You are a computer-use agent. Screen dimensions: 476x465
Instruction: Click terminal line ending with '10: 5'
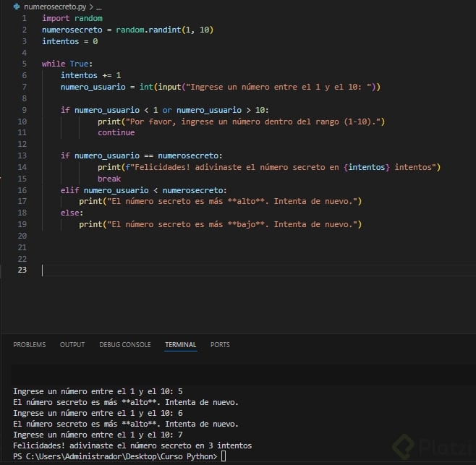click(x=98, y=391)
